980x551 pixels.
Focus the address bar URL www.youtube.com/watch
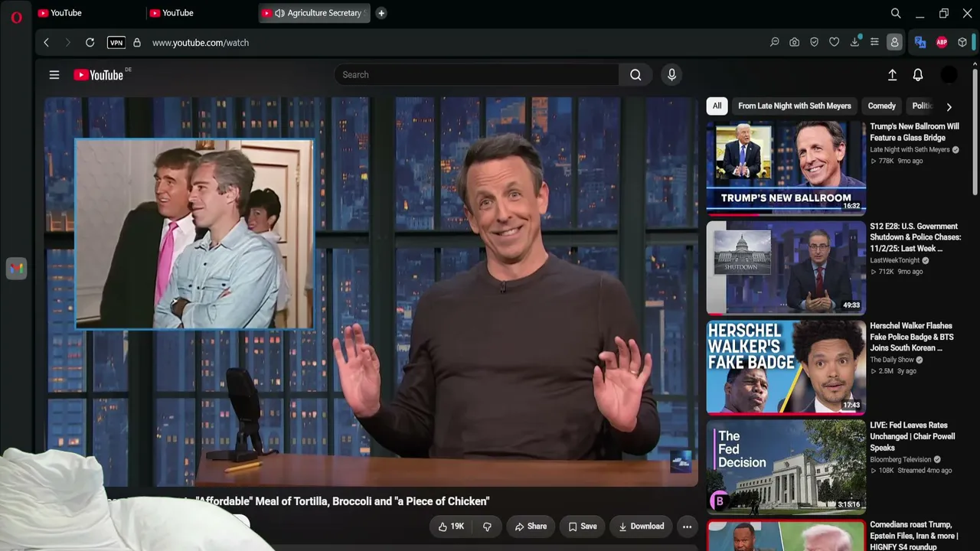click(201, 43)
